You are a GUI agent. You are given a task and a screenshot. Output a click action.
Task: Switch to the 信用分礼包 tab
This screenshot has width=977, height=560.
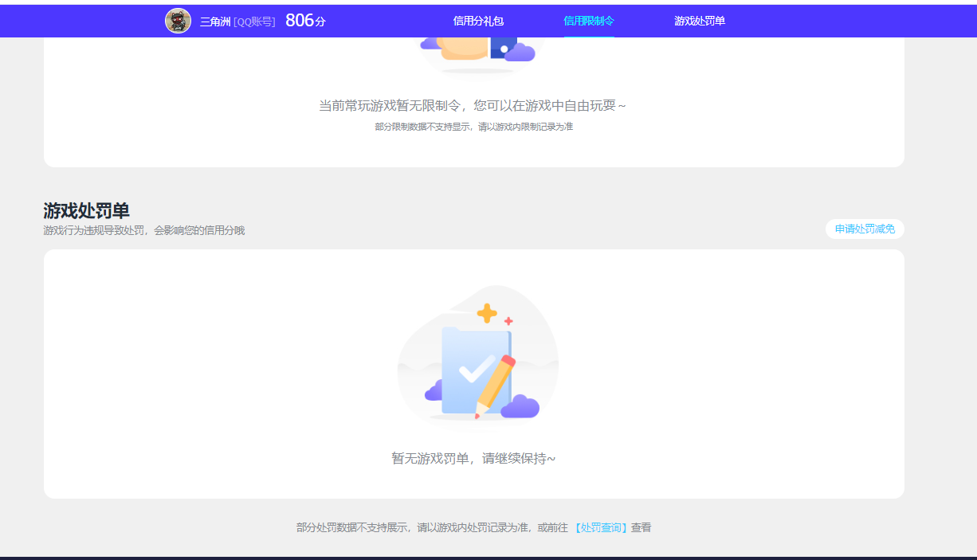coord(477,21)
